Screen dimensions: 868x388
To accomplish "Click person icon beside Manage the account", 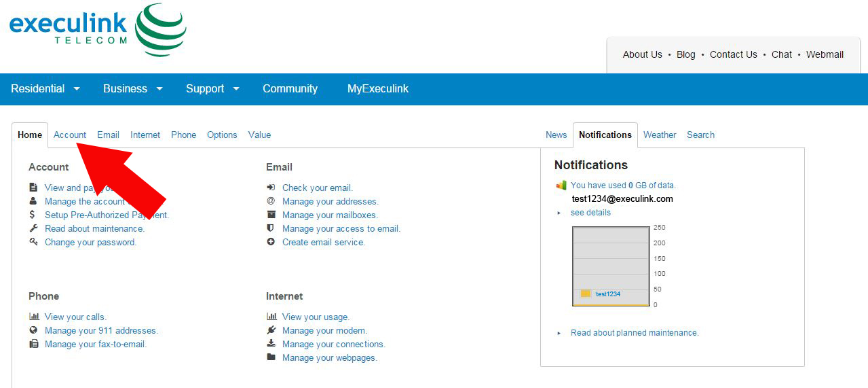I will (33, 201).
